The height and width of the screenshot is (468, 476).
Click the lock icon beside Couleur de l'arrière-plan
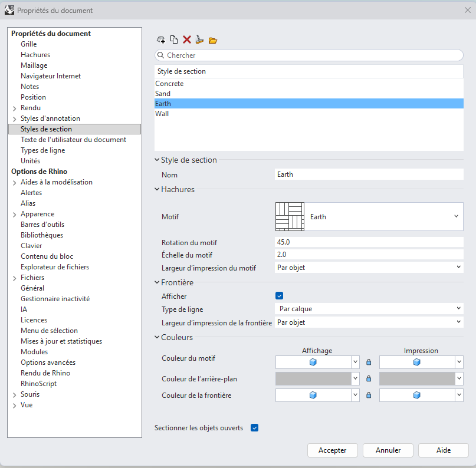click(369, 378)
